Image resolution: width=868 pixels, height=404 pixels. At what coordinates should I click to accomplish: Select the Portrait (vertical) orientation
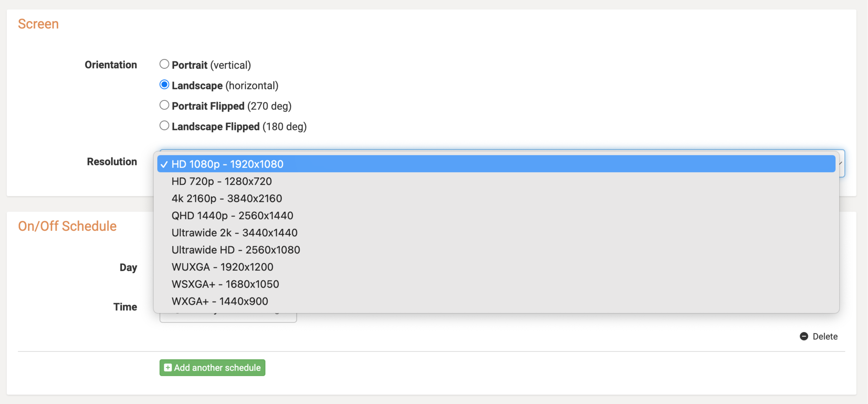[164, 64]
